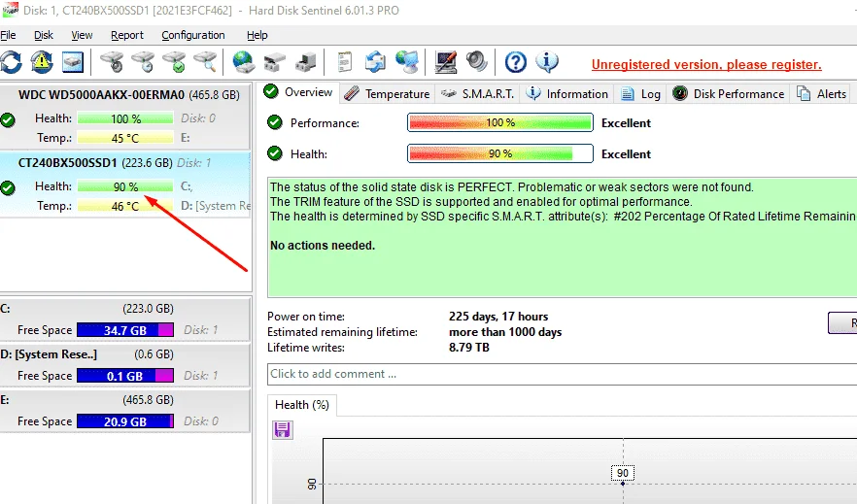857x504 pixels.
Task: Click the green check icon on WDC disk
Action: point(8,119)
